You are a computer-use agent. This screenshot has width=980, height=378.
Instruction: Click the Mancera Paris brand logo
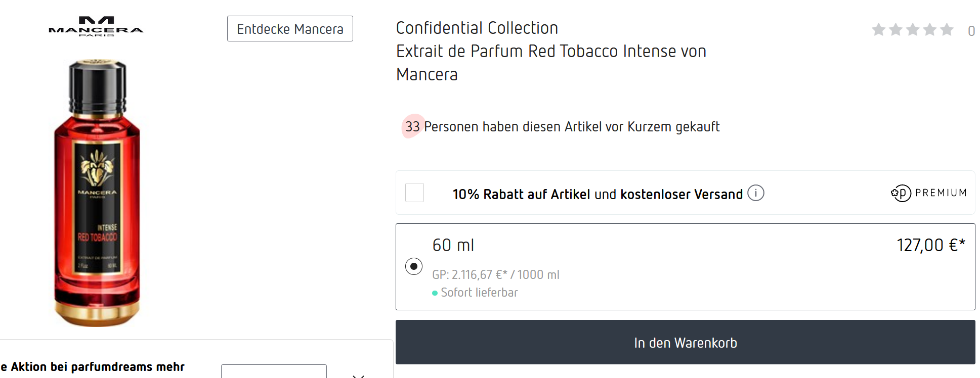click(96, 27)
